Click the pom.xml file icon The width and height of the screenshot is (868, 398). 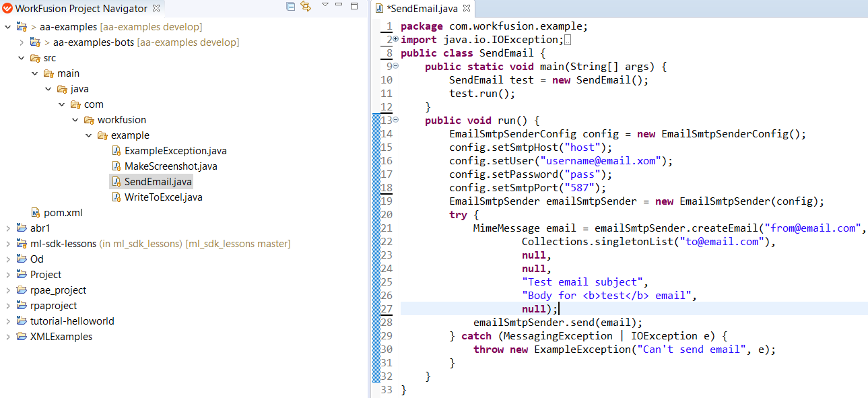(36, 213)
